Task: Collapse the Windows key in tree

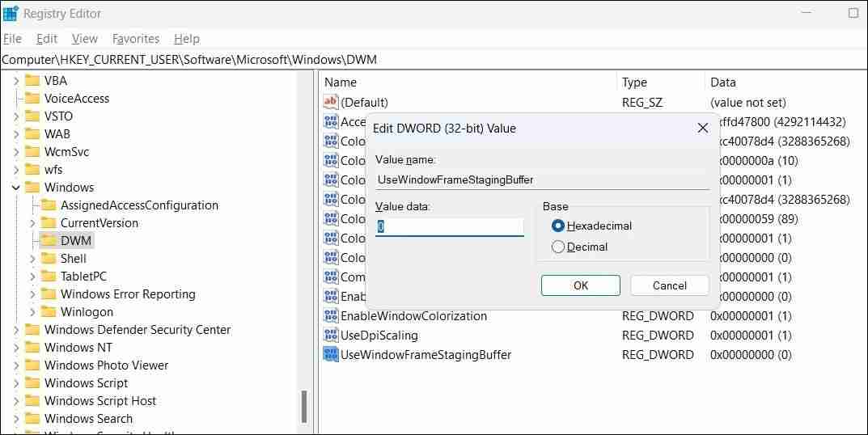Action: (16, 188)
